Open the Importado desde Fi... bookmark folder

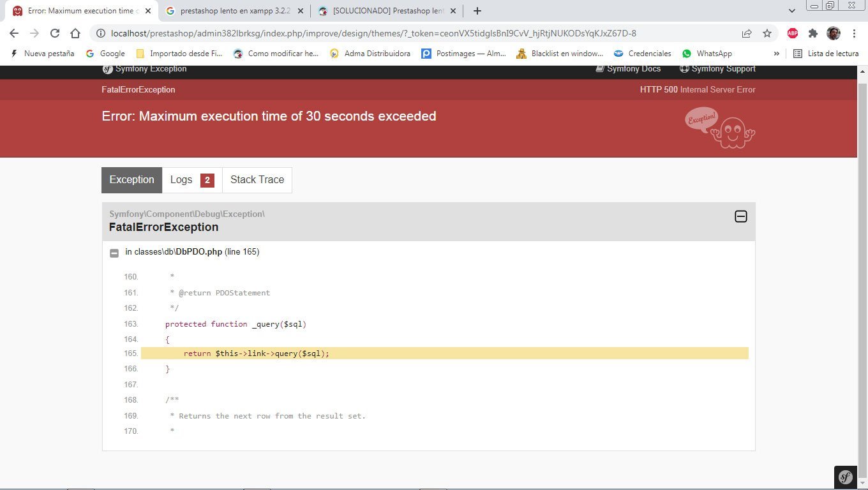pyautogui.click(x=179, y=54)
